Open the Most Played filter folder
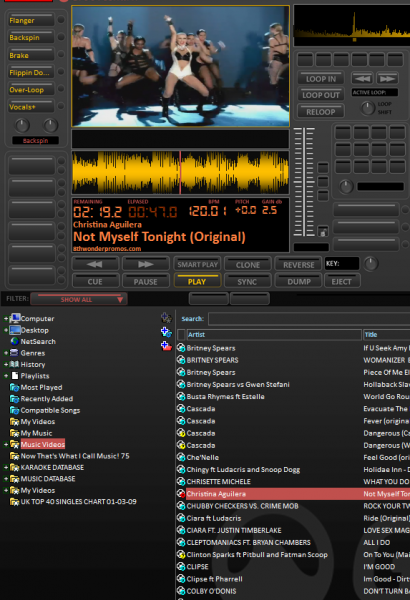Viewport: 410px width, 600px height. pyautogui.click(x=15, y=387)
